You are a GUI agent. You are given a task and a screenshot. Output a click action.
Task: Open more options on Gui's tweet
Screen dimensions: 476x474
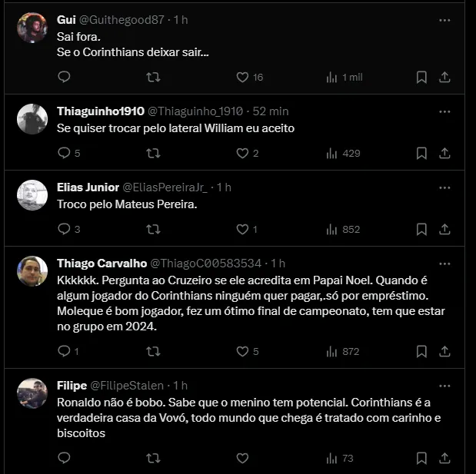444,20
